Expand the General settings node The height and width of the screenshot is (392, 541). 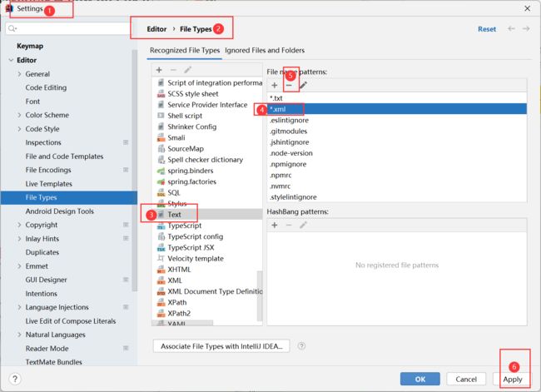point(18,74)
